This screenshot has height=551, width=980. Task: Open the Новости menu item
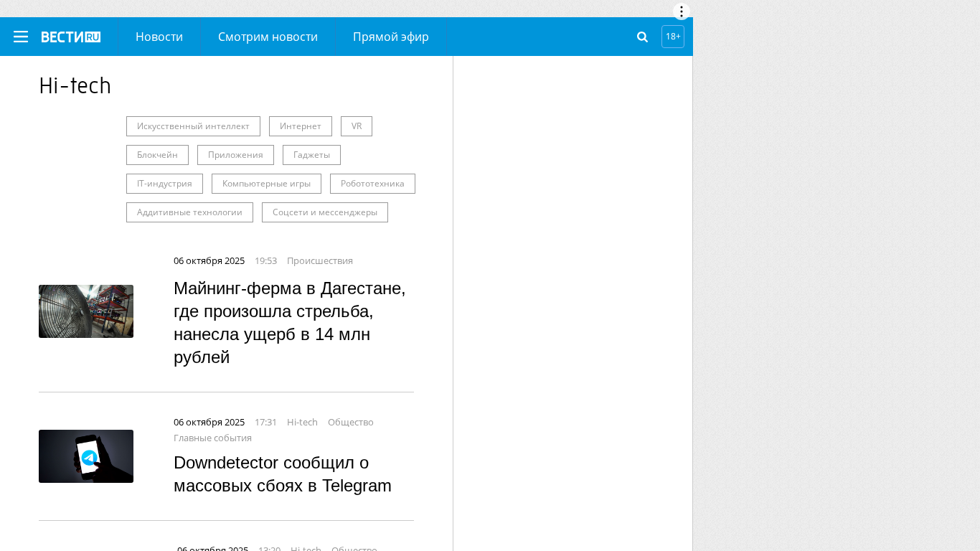pyautogui.click(x=159, y=37)
